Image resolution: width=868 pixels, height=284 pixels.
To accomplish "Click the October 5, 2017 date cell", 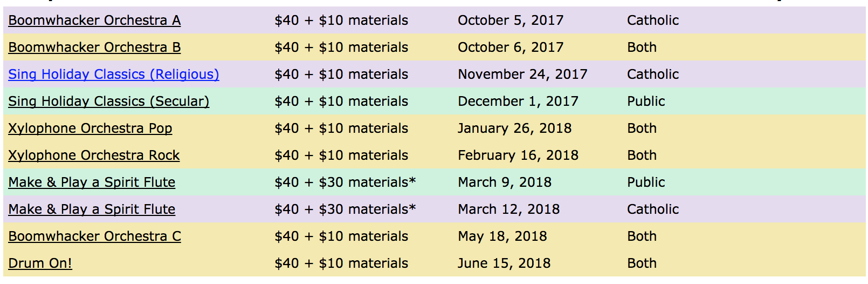I will pos(511,21).
